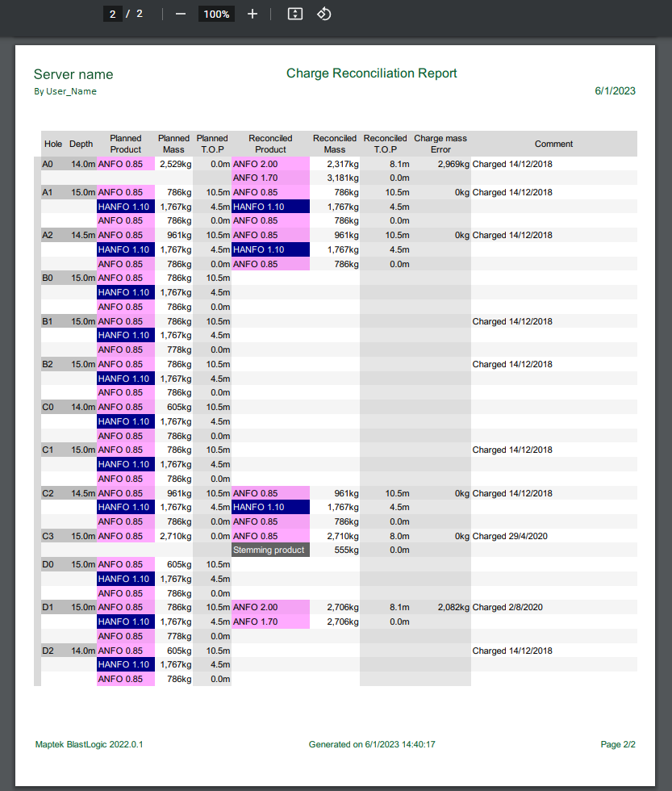Click the rotate counterclockwise icon

[324, 15]
